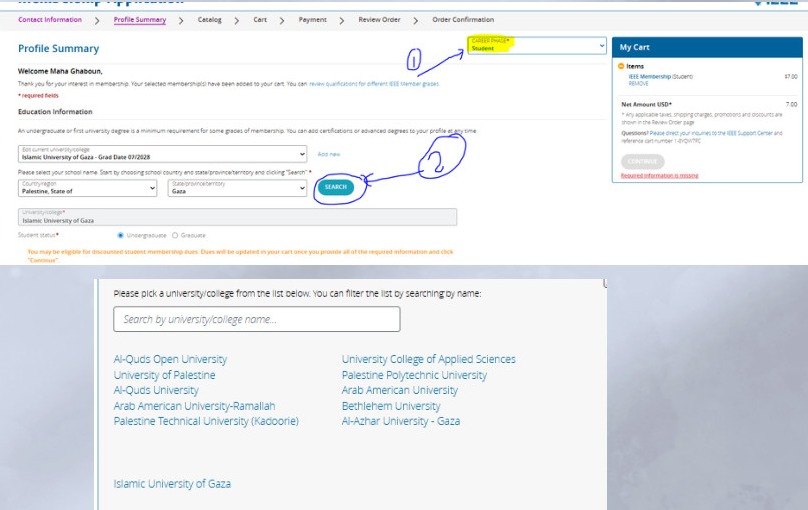Image resolution: width=808 pixels, height=510 pixels.
Task: Expand the Country/region dropdown
Action: click(x=88, y=188)
